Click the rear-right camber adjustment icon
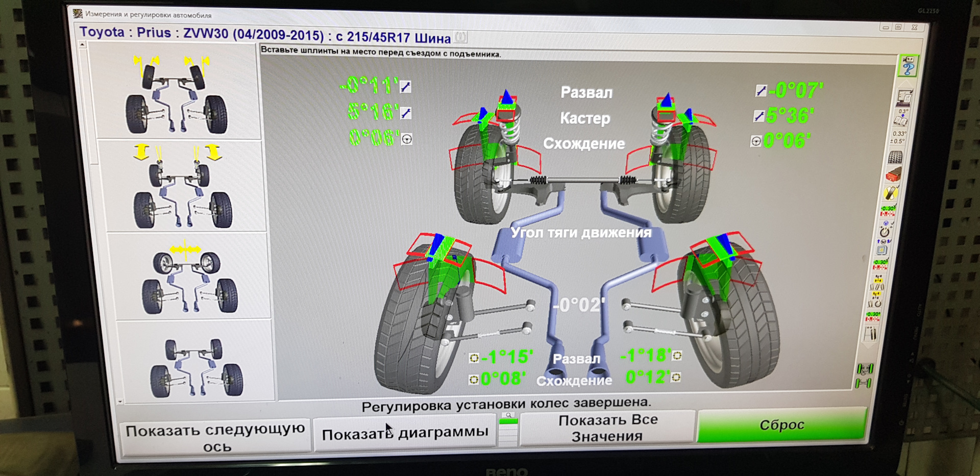The width and height of the screenshot is (980, 476). point(677,355)
